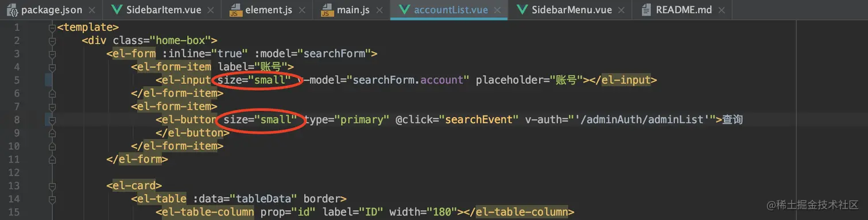Image resolution: width=868 pixels, height=220 pixels.
Task: Click the Vue logo icon on SidebarMenu.vue tab
Action: pos(522,10)
